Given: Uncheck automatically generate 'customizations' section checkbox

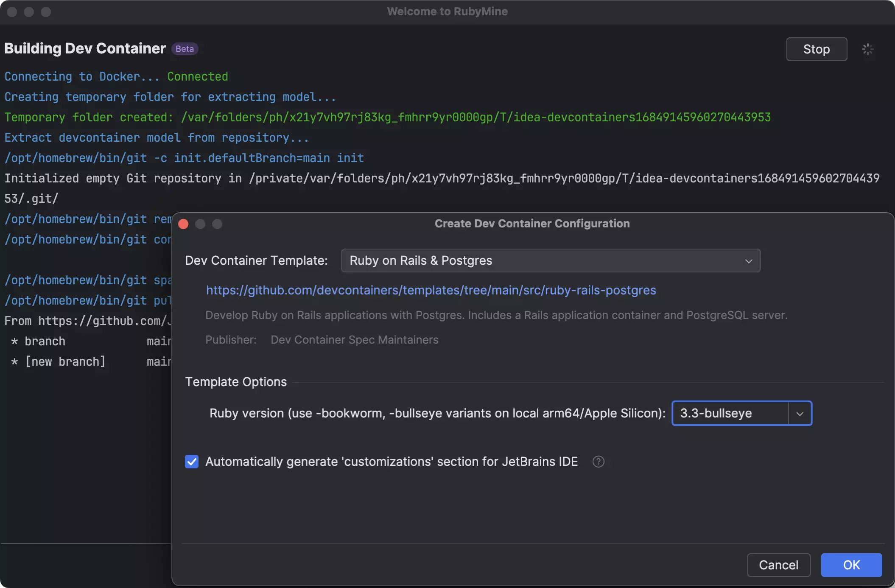Looking at the screenshot, I should (x=192, y=462).
